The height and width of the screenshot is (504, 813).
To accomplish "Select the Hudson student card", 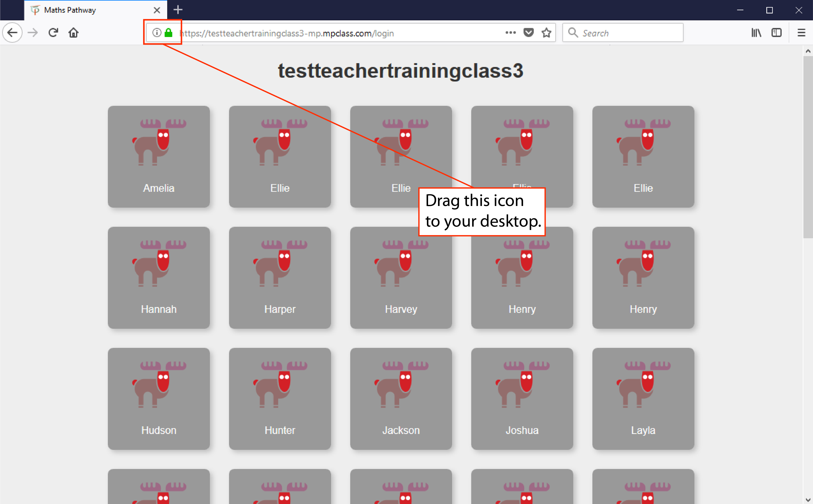I will (159, 399).
